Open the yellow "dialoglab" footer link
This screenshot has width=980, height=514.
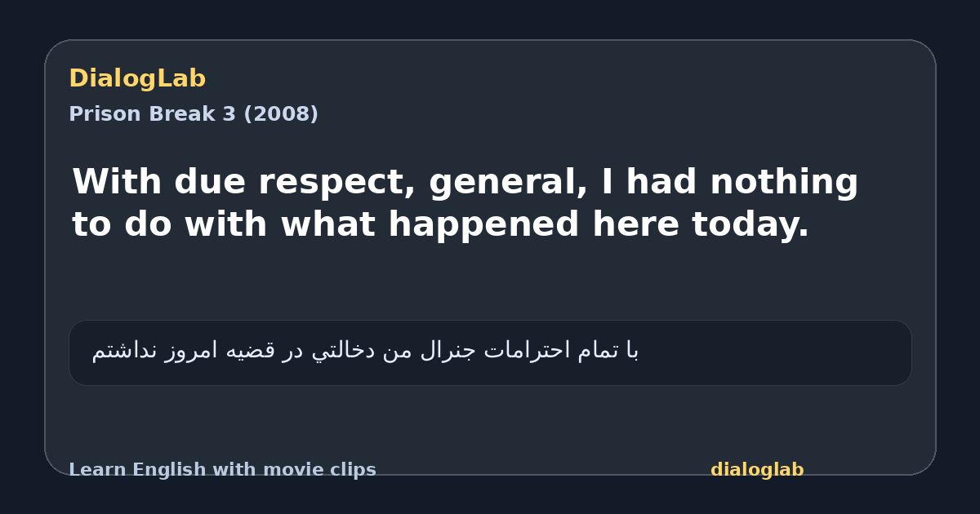point(757,470)
